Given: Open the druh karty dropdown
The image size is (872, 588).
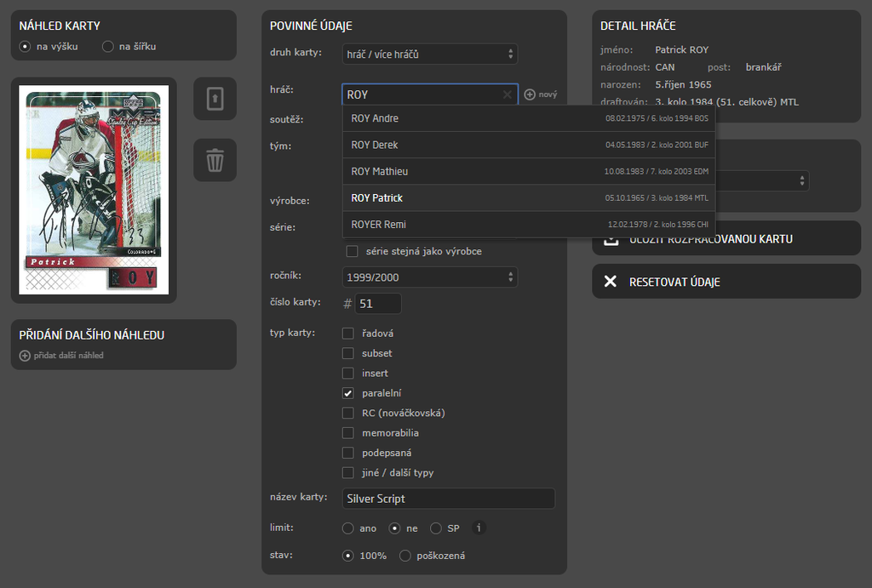Looking at the screenshot, I should [x=430, y=54].
